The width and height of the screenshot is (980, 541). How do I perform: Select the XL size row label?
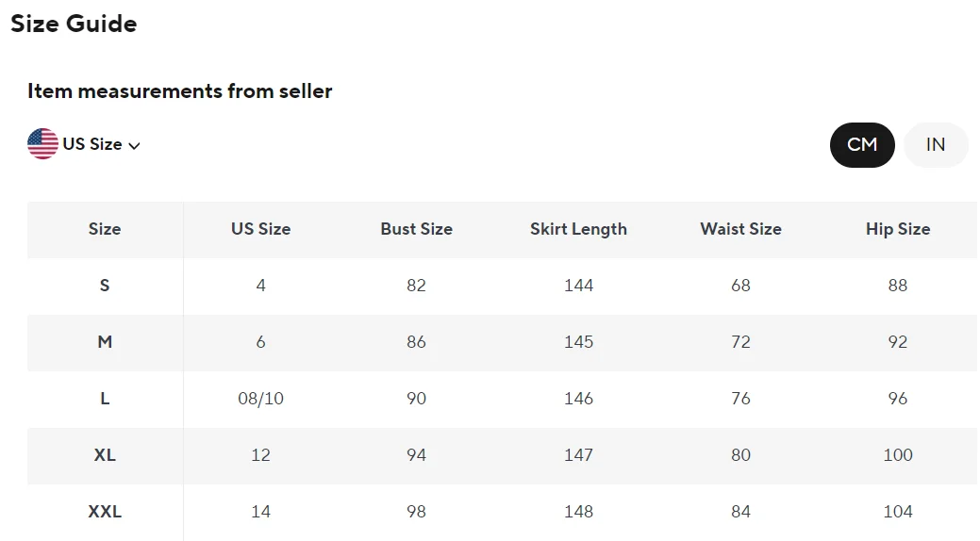point(105,455)
